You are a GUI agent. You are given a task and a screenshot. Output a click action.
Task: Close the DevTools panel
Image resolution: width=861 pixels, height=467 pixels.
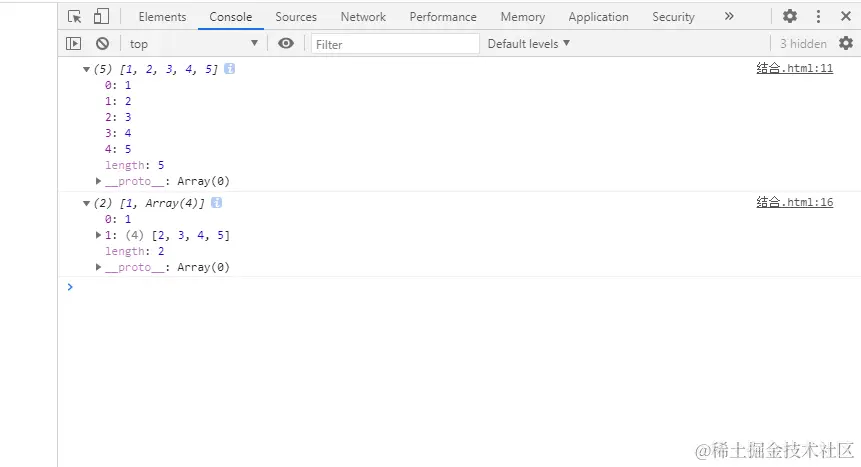tap(846, 16)
